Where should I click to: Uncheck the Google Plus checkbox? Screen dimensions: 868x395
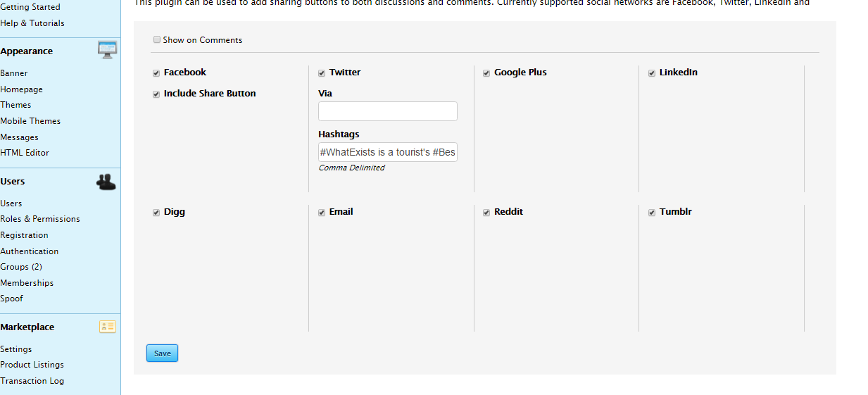486,73
